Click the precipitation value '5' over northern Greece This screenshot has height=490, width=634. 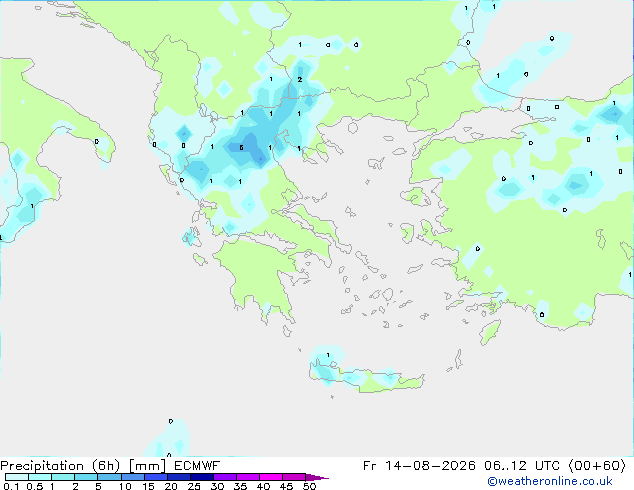click(x=241, y=148)
